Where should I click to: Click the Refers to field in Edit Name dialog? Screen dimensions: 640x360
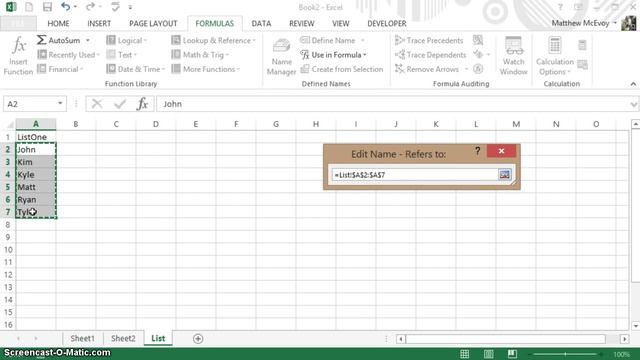[x=415, y=175]
